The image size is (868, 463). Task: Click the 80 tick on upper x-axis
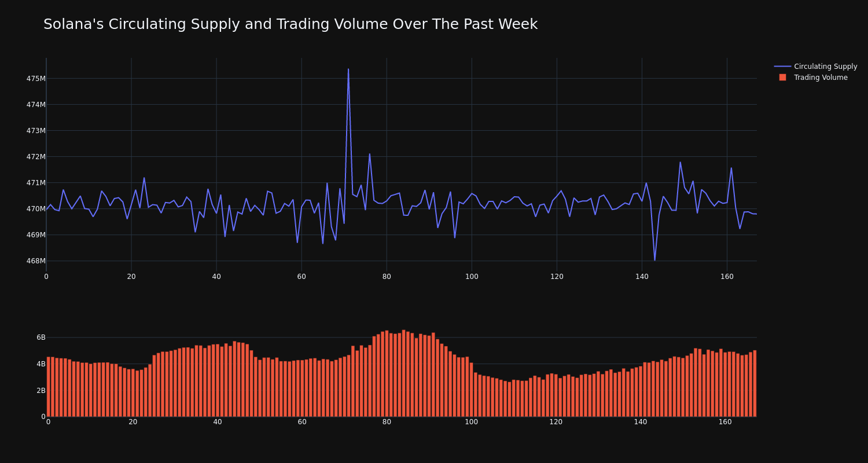tap(387, 277)
